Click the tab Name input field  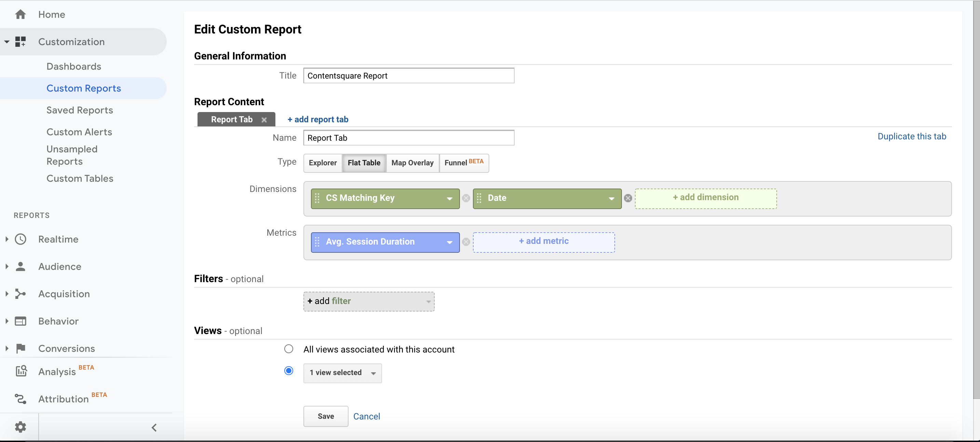(x=409, y=138)
